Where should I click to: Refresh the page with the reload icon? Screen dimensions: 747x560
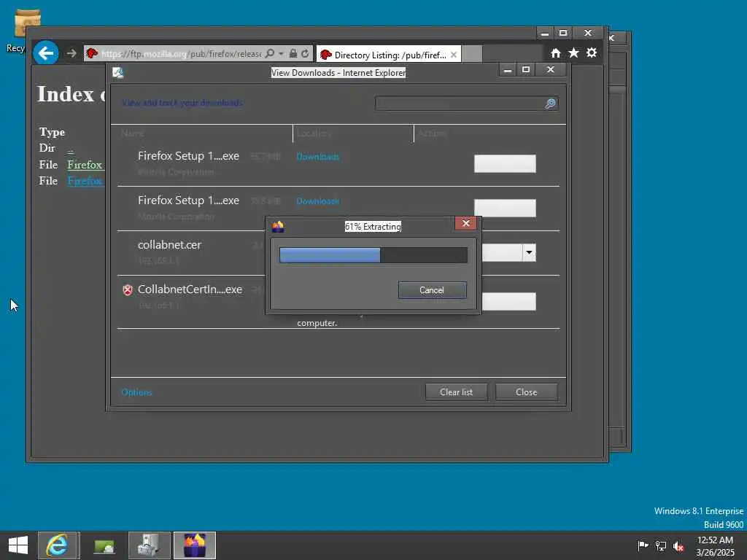pos(306,53)
